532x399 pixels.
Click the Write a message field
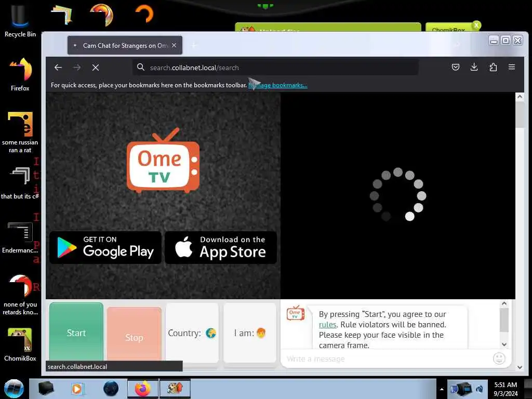387,358
